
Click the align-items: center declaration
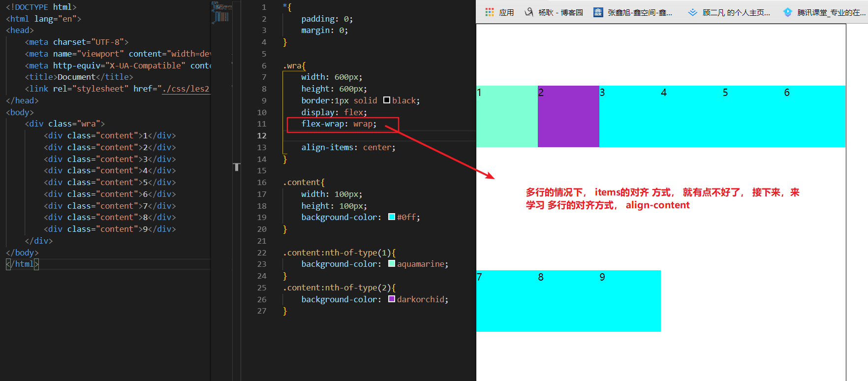(x=348, y=148)
